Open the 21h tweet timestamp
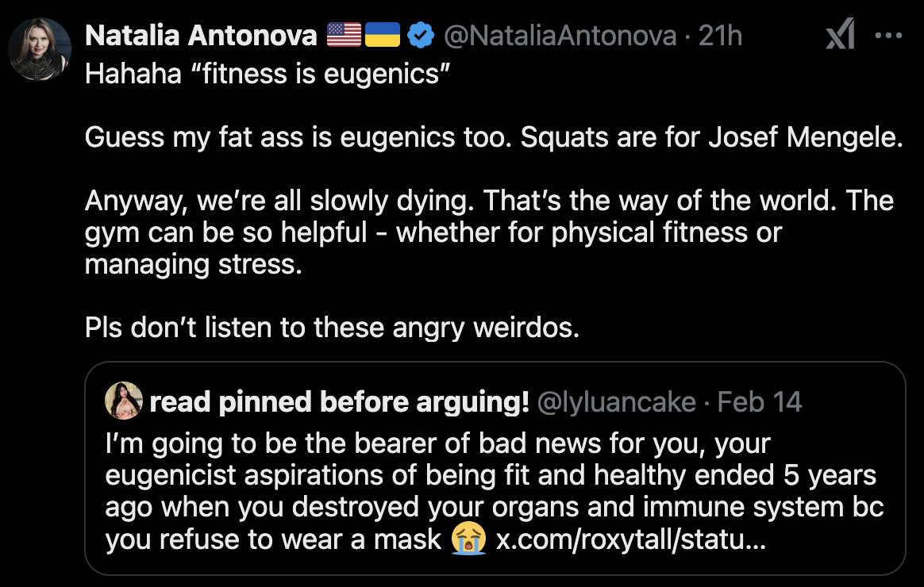924x587 pixels. pos(721,36)
